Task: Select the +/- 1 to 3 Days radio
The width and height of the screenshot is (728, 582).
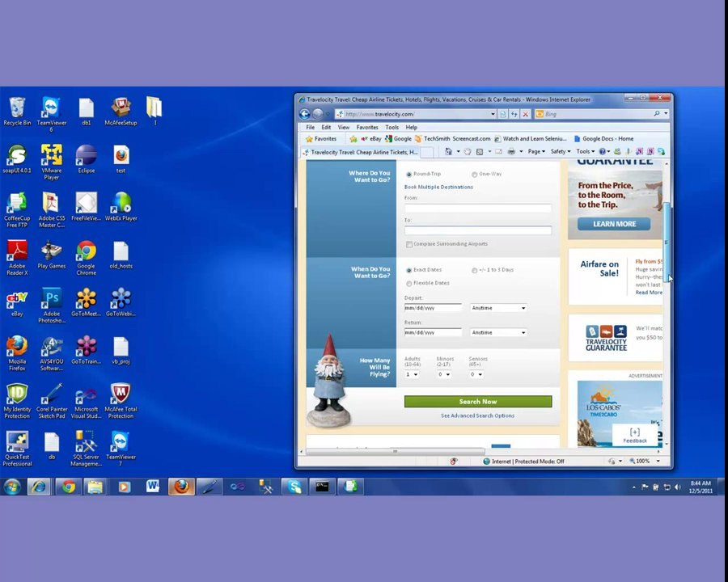Action: coord(475,270)
